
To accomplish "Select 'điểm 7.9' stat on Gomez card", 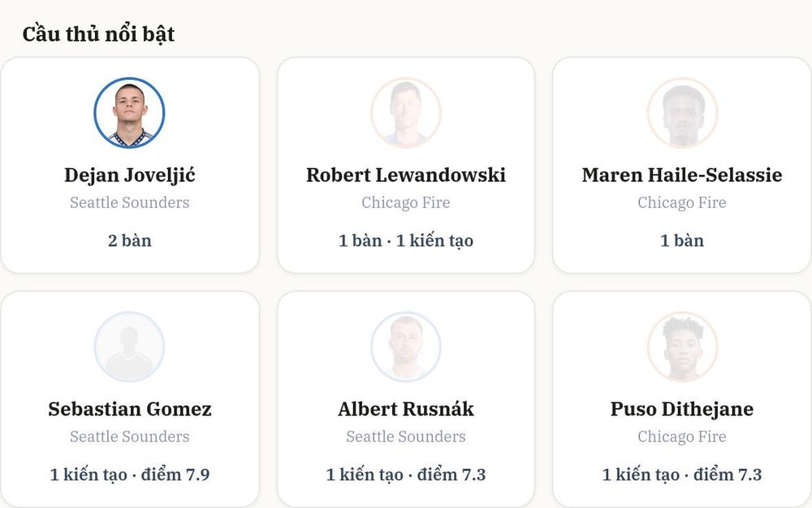I will tap(175, 475).
